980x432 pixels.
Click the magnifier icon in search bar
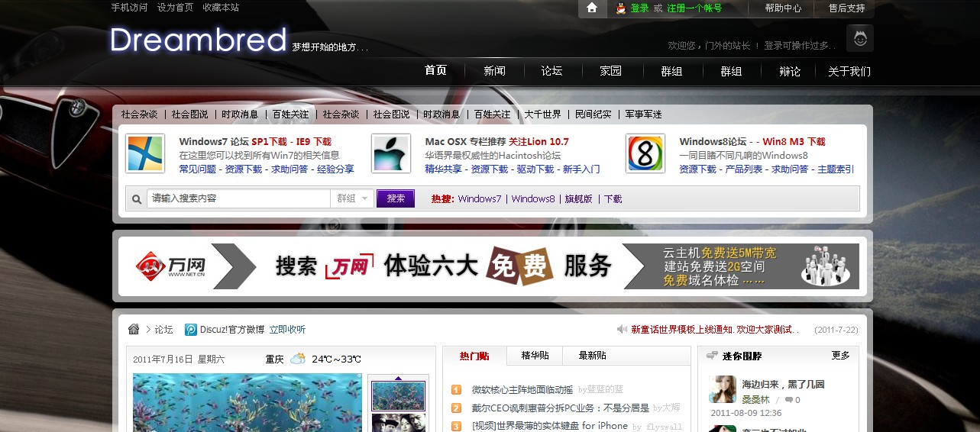tap(137, 199)
